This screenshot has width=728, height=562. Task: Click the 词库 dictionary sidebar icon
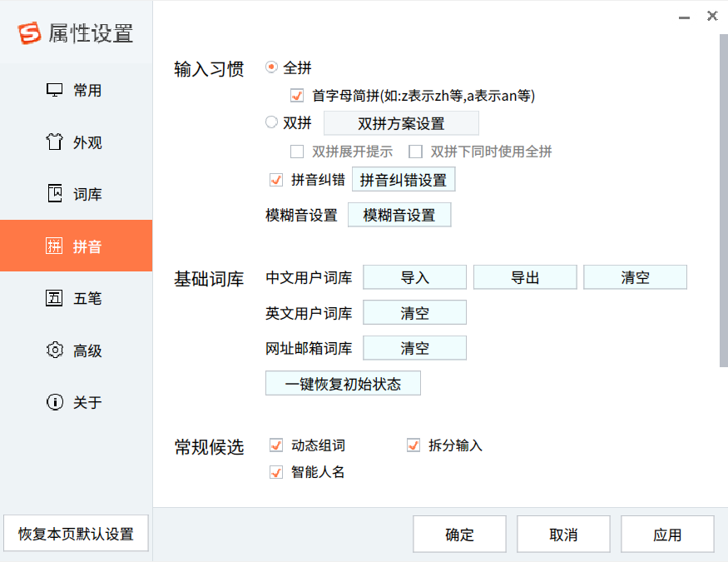pos(55,193)
